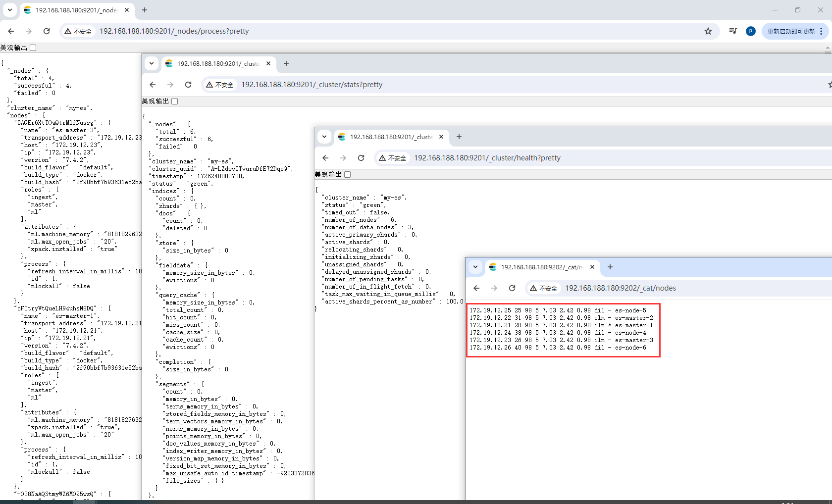The image size is (832, 504).
Task: Click the es-node-4 row text
Action: 558,333
